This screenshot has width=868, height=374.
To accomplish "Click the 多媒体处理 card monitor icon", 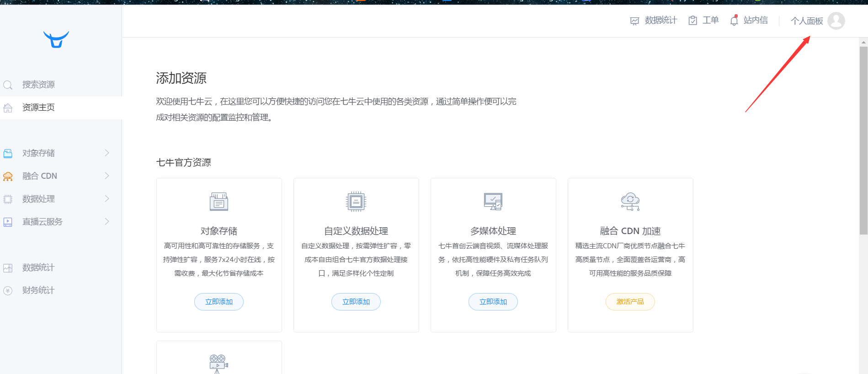I will [493, 202].
